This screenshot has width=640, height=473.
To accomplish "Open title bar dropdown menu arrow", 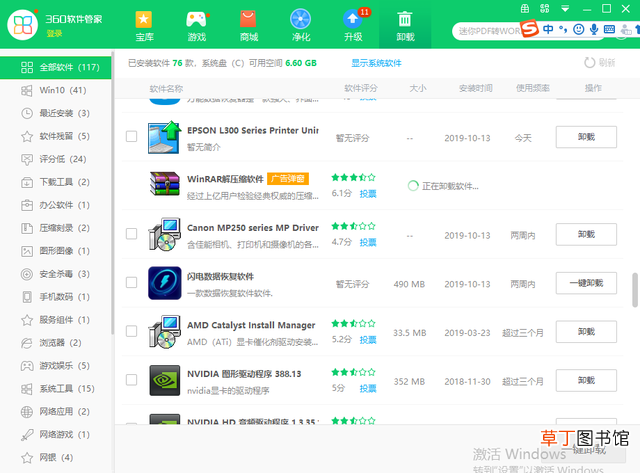I will [x=565, y=9].
